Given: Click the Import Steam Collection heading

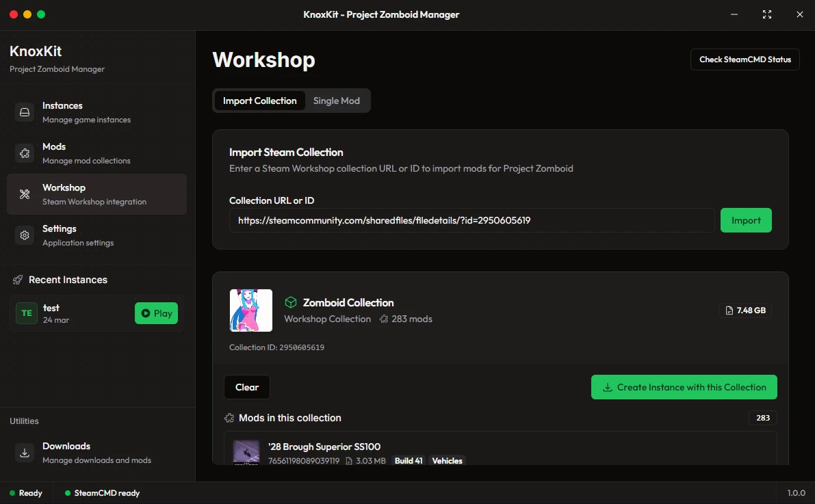Looking at the screenshot, I should coord(286,152).
